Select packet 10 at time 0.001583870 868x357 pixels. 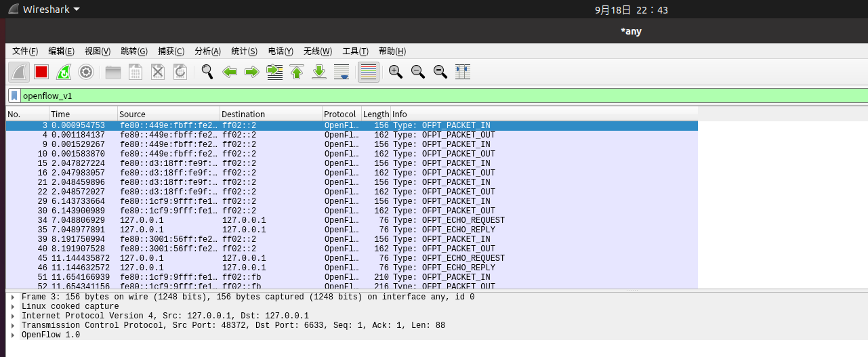click(x=352, y=154)
